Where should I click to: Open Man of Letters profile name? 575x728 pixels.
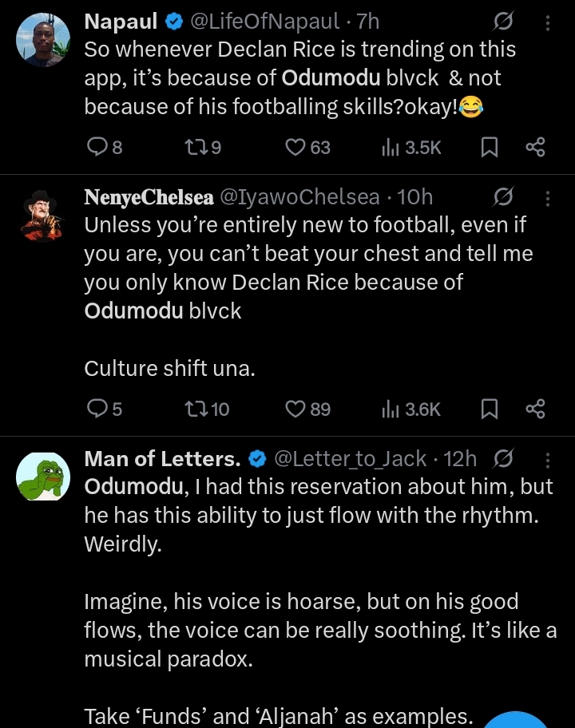tap(162, 459)
